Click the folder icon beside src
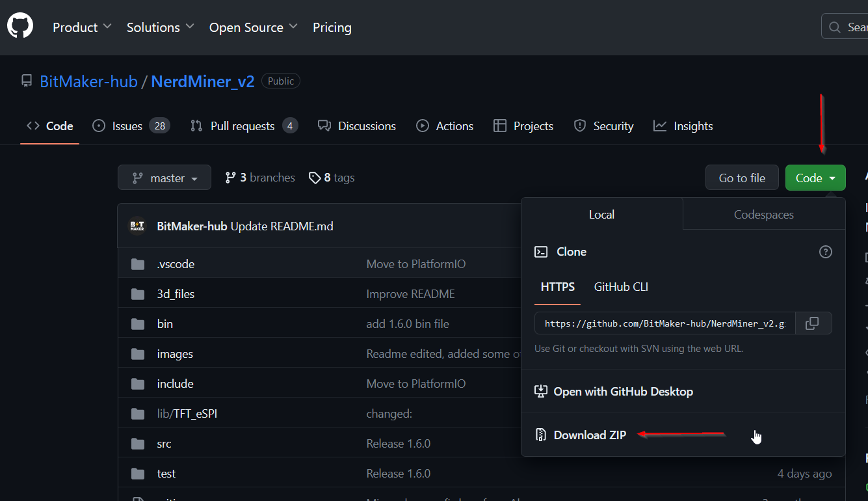Viewport: 868px width, 501px height. pos(138,444)
